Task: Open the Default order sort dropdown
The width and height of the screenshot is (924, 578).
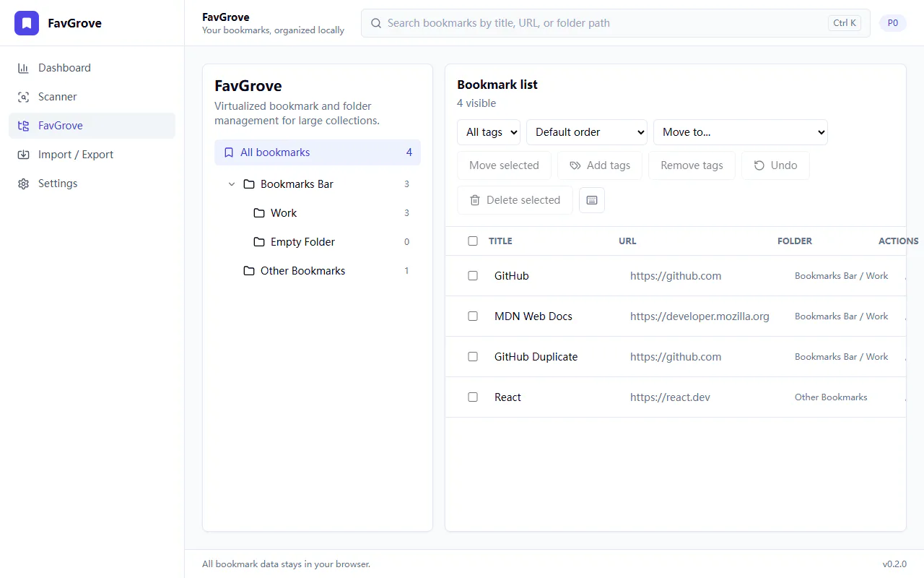Action: pos(587,132)
